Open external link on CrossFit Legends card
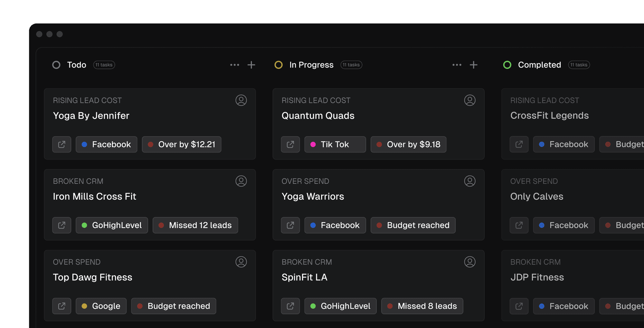 [519, 144]
